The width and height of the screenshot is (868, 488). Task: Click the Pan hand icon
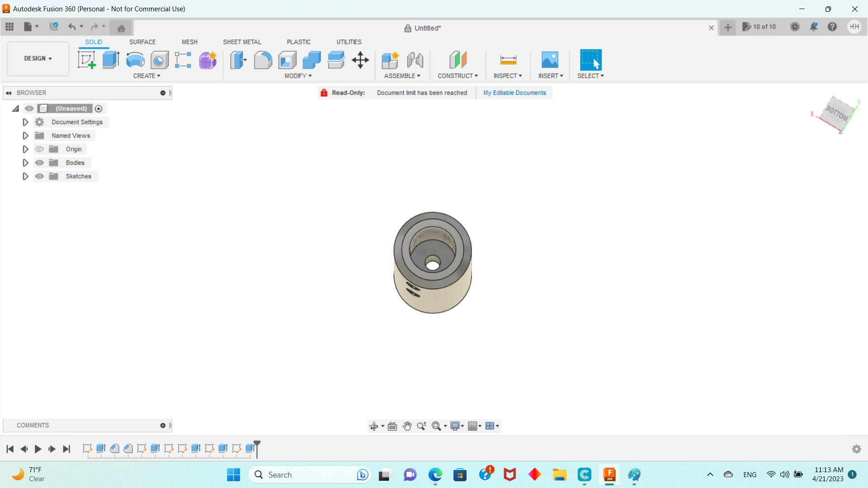[407, 426]
